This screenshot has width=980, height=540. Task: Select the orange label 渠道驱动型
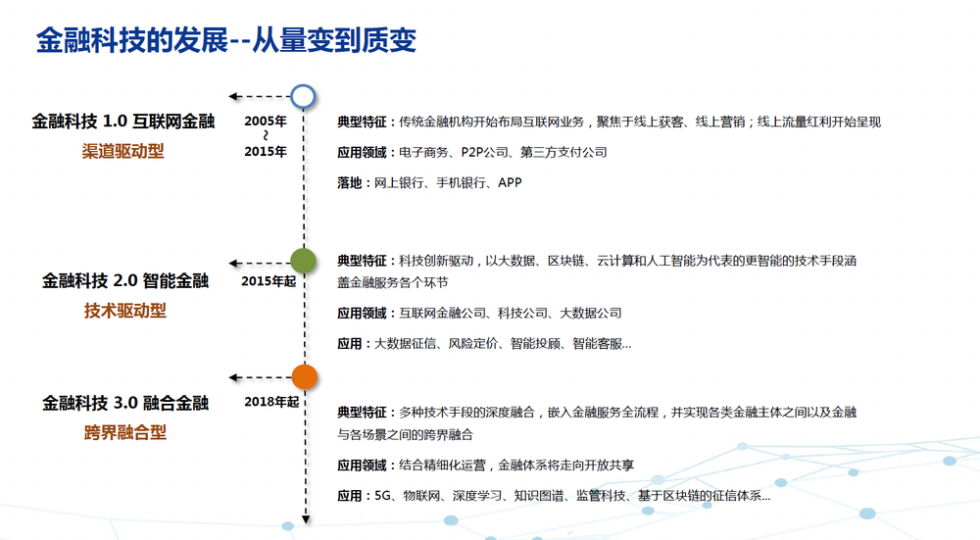(x=123, y=151)
